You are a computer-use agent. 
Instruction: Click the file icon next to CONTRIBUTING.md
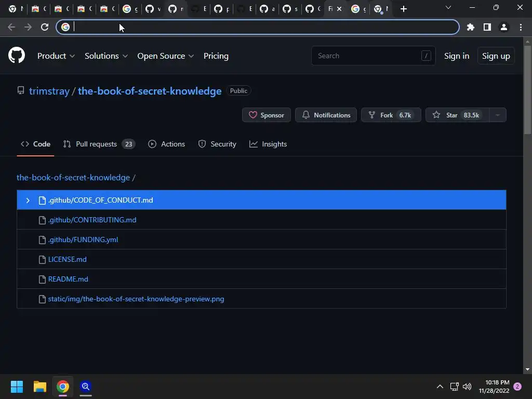point(42,220)
